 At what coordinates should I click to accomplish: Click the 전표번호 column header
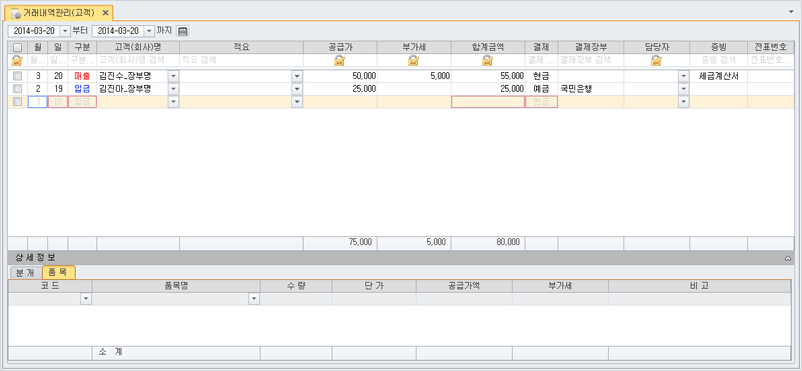click(770, 47)
